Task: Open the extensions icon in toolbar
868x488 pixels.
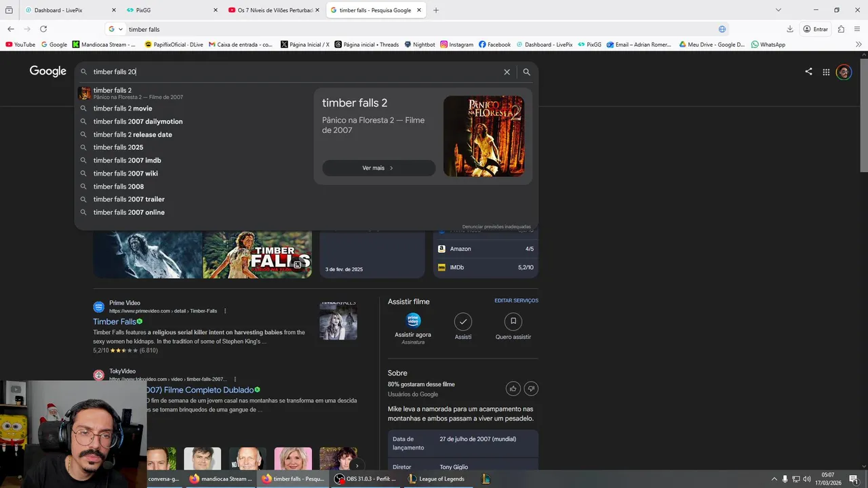Action: coord(841,29)
